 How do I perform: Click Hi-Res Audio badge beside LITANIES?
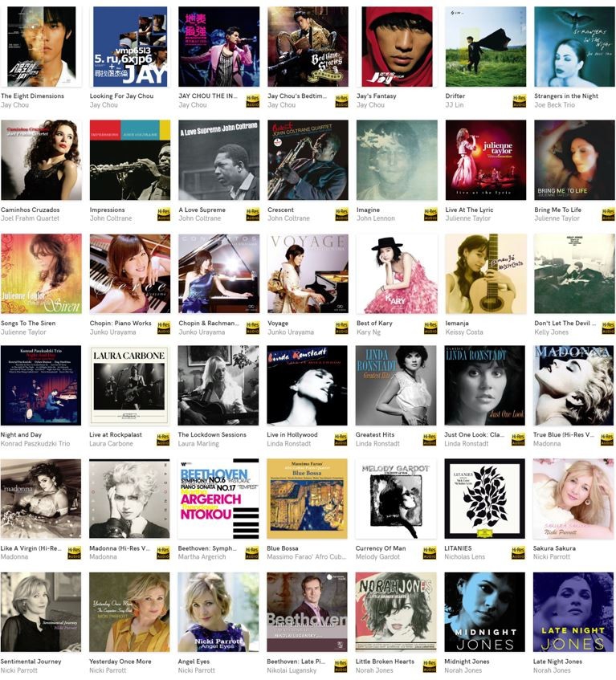[x=518, y=553]
